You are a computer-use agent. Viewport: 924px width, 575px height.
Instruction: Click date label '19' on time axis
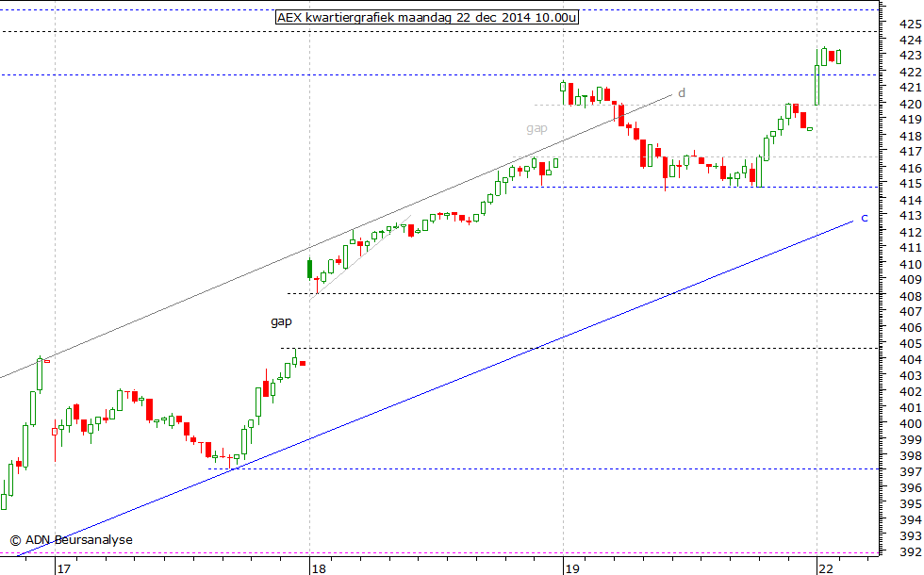[572, 568]
